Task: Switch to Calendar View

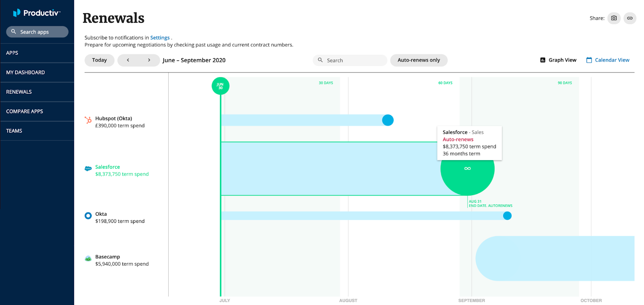Action: point(608,60)
